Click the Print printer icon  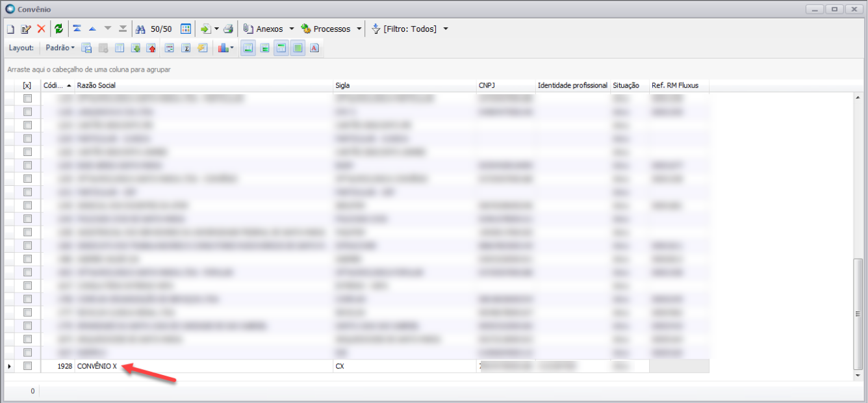point(229,29)
